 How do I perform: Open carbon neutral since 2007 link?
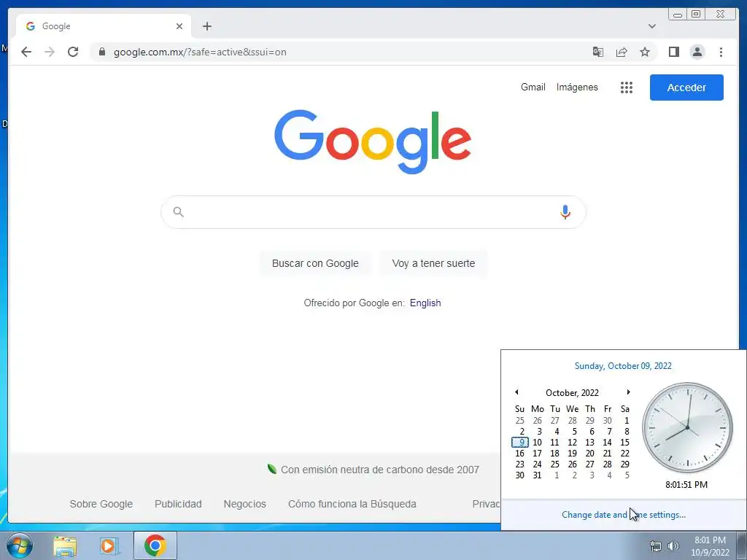(379, 470)
